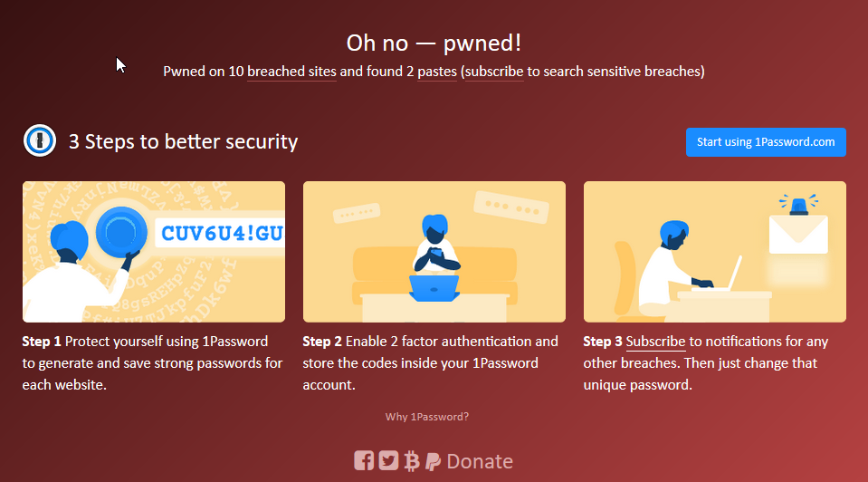Click the 1Password logo icon
Screen dimensions: 868x482
[x=39, y=140]
